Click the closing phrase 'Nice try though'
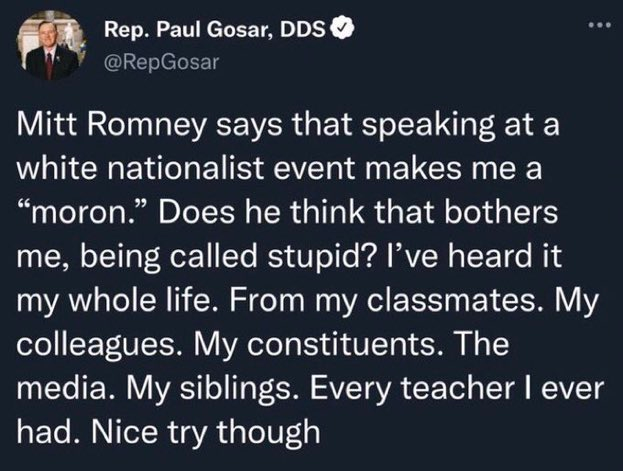 point(206,432)
